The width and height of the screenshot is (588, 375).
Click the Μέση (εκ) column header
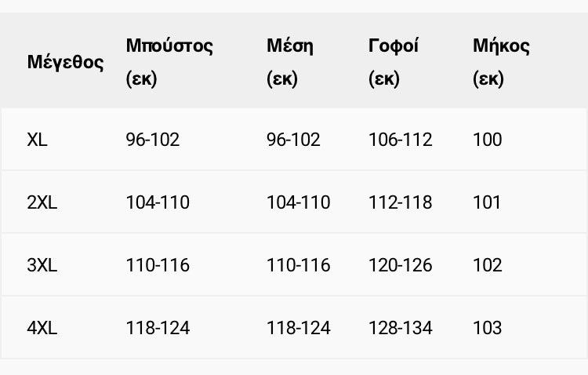290,62
